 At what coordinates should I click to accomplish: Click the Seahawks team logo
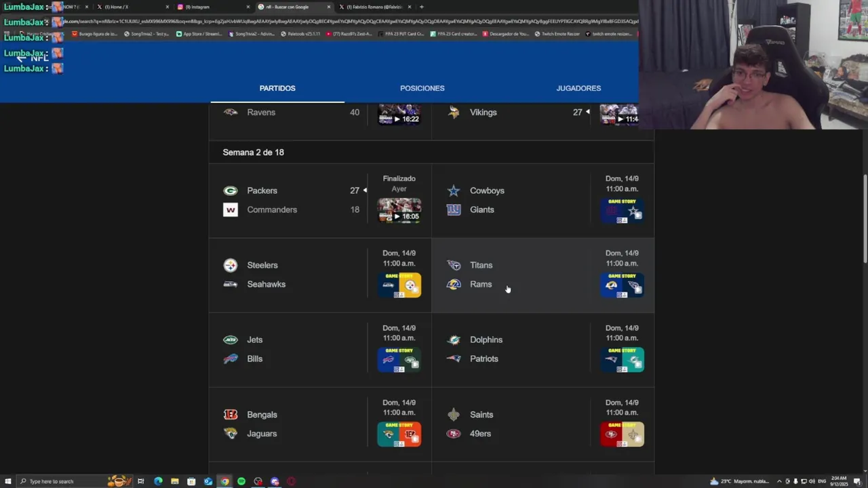(x=231, y=284)
